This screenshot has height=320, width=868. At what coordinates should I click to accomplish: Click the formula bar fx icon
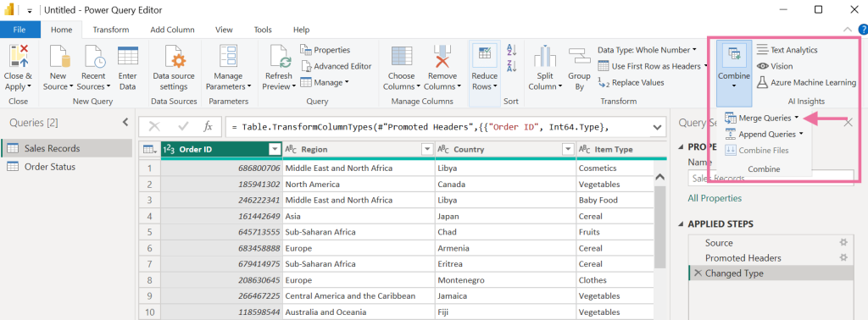[x=208, y=127]
